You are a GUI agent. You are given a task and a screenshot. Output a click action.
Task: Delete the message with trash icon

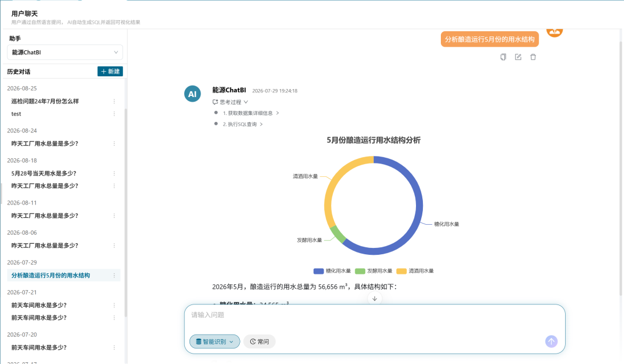pos(533,57)
